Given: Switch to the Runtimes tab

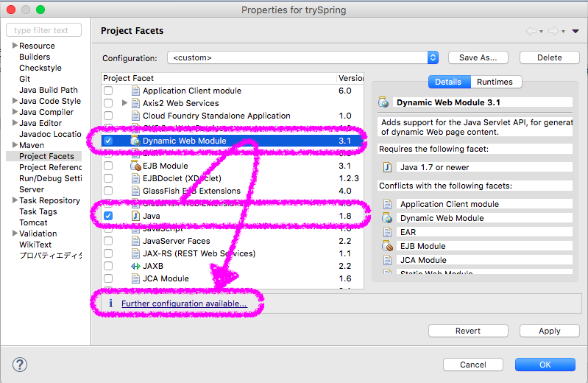Looking at the screenshot, I should click(x=495, y=82).
